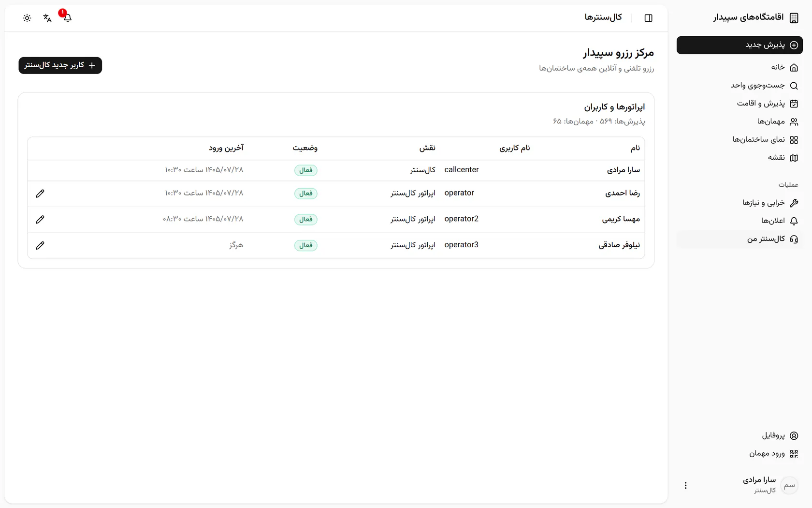812x508 pixels.
Task: Open خرابی و نیازها menu item
Action: tap(739, 203)
